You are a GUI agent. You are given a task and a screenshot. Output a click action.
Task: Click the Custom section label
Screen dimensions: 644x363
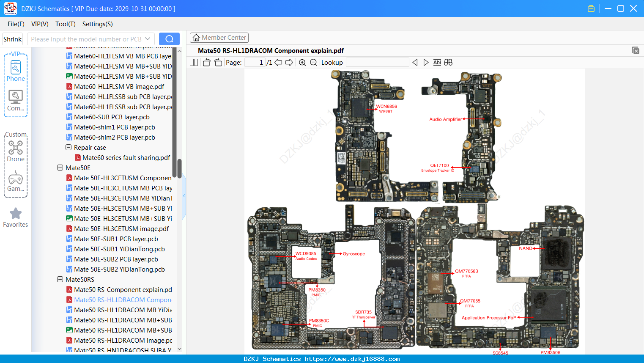click(16, 135)
